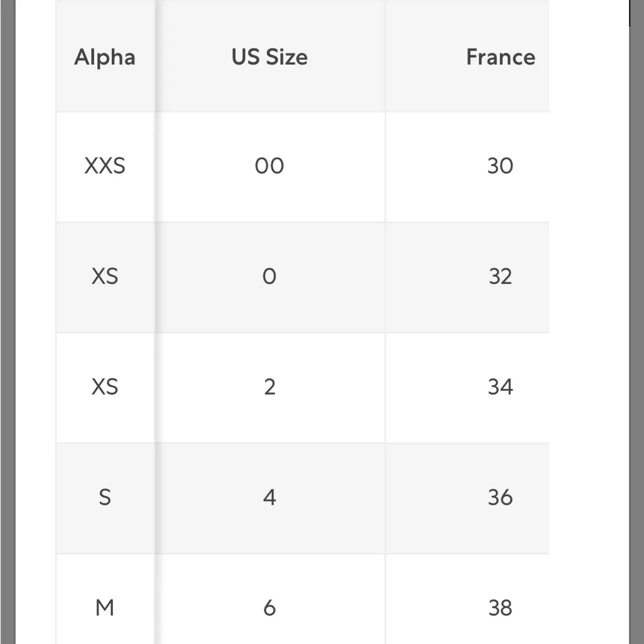Click the France column header
Viewport: 644px width, 644px height.
[500, 57]
